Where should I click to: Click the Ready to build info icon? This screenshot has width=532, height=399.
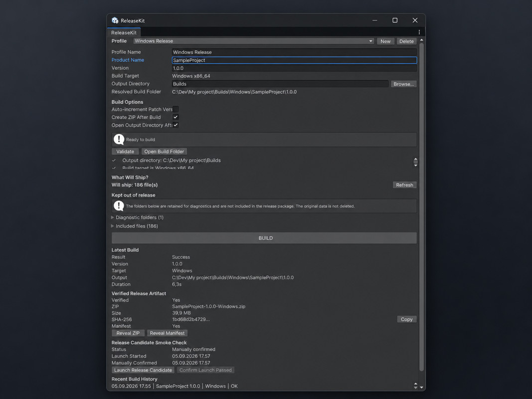(119, 139)
